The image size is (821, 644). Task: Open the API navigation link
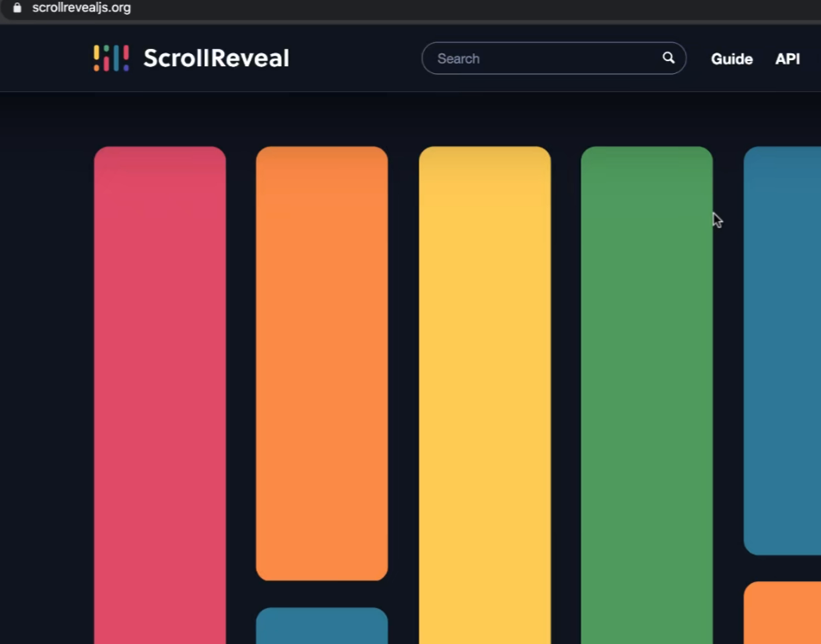pyautogui.click(x=787, y=59)
